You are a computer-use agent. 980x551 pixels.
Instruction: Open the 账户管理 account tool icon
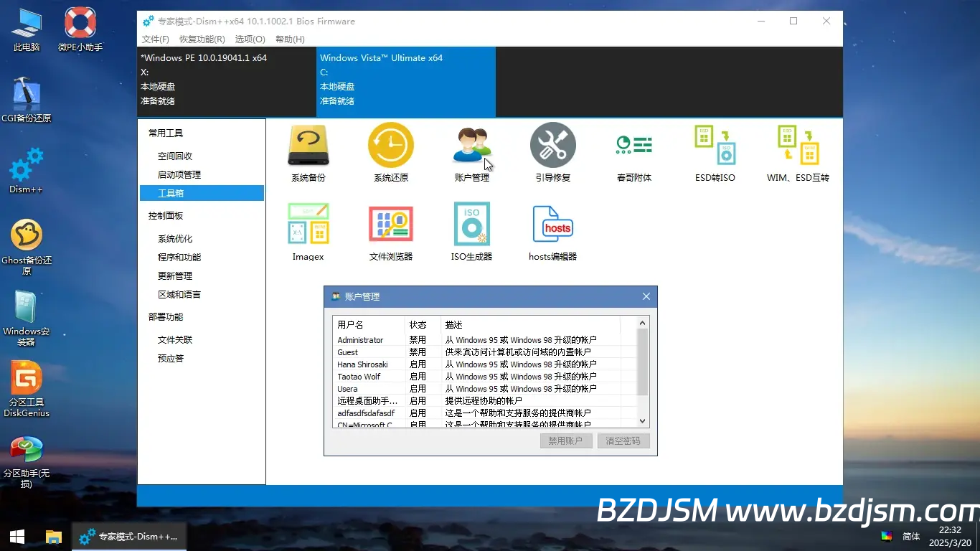[x=471, y=153]
